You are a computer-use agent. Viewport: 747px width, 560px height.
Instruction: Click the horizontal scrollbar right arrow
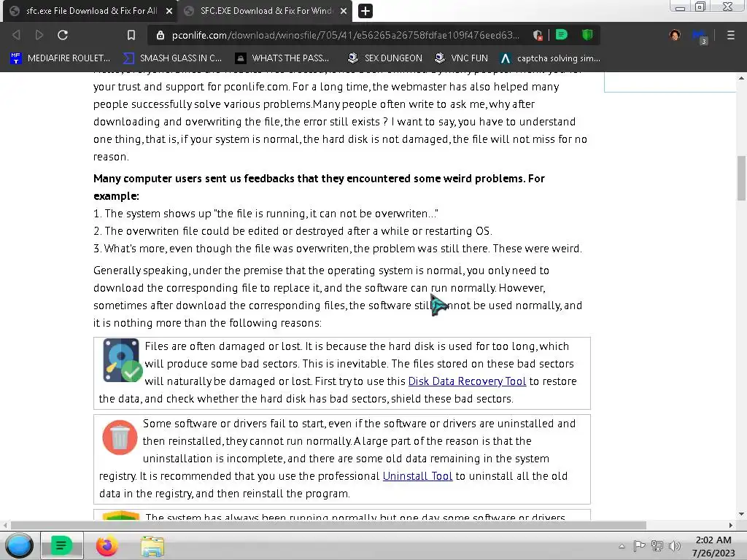(x=731, y=525)
